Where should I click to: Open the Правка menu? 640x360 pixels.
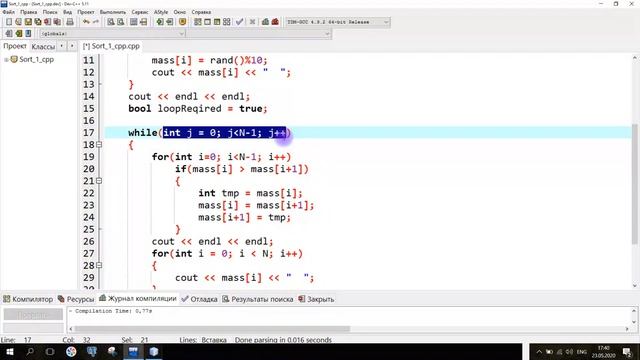coord(29,12)
